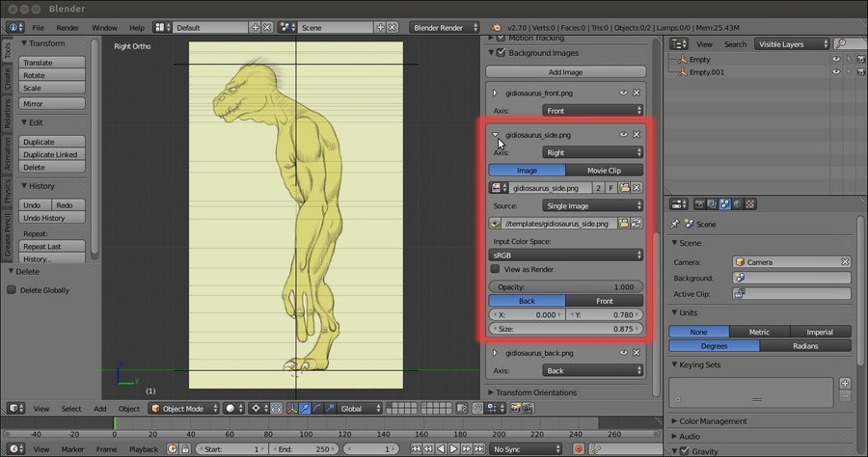Set background image draw to Front
Image resolution: width=868 pixels, height=457 pixels.
(604, 301)
